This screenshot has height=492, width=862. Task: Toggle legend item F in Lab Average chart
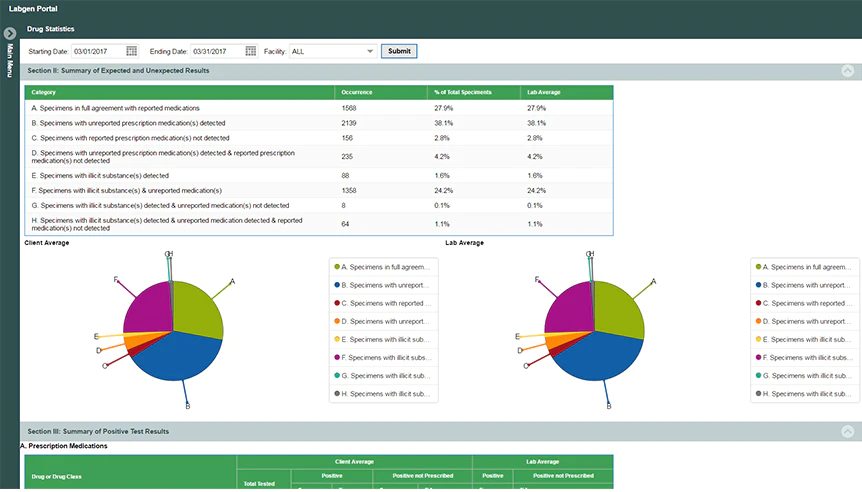click(804, 358)
